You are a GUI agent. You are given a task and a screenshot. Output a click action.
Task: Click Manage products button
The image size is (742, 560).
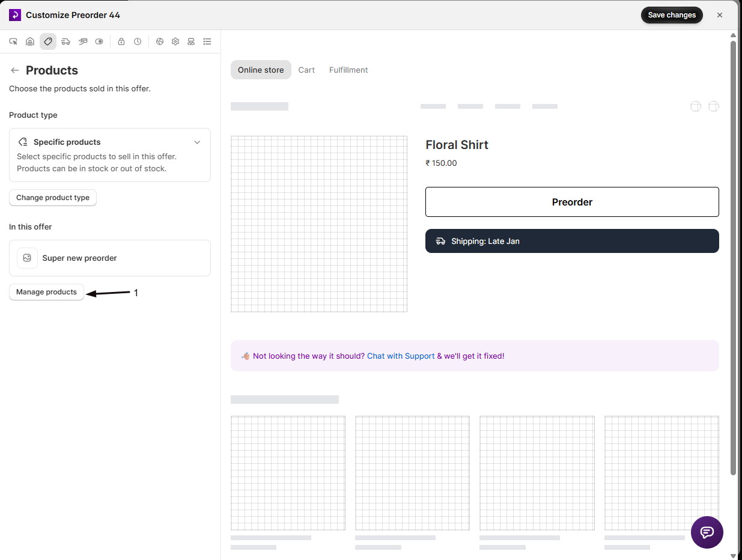click(x=46, y=292)
